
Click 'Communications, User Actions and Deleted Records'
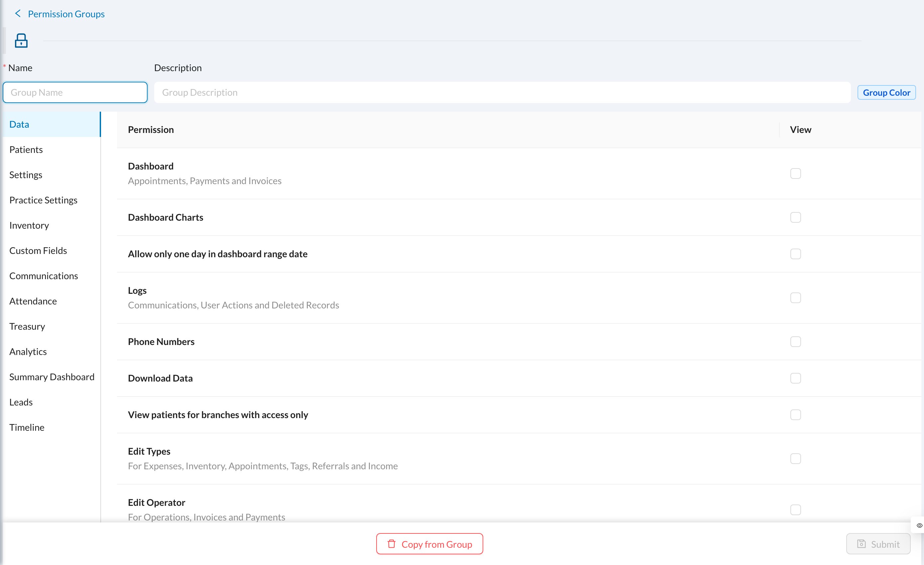[233, 305]
